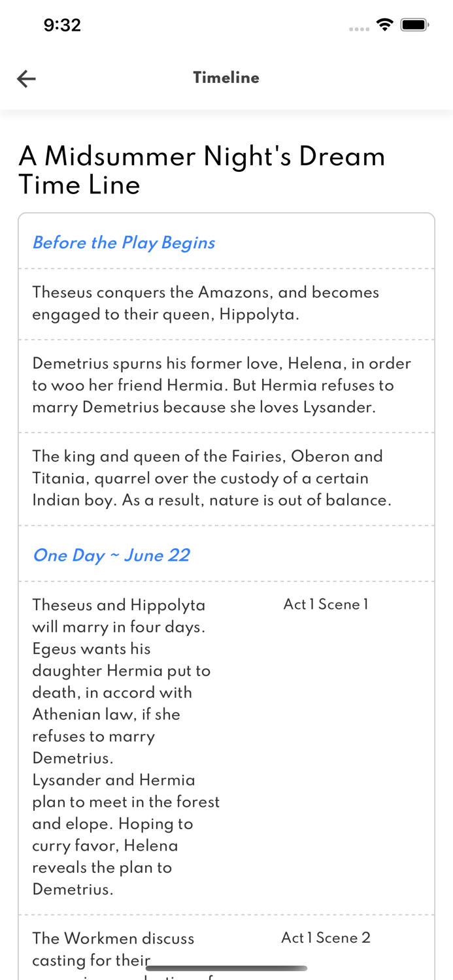Select the Before the Play Begins heading
The width and height of the screenshot is (453, 980).
[124, 243]
